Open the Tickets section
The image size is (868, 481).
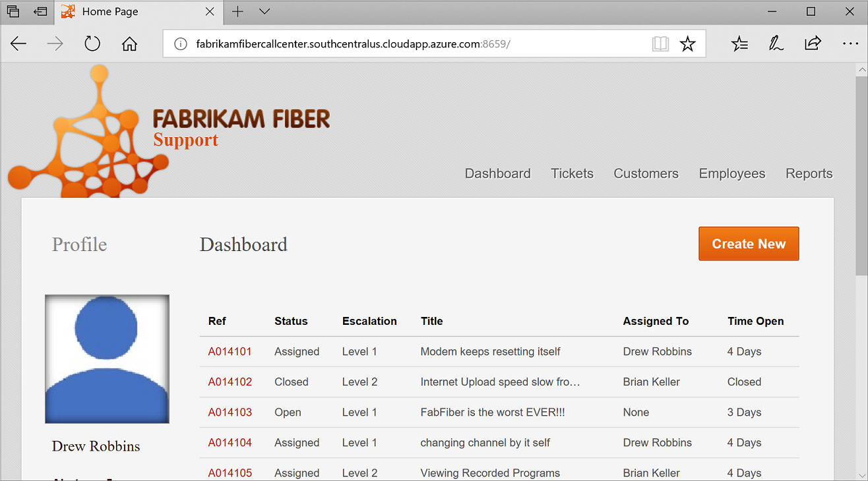571,173
